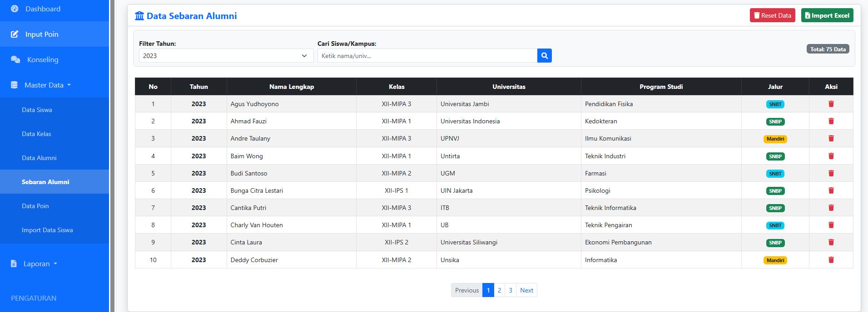868x312 pixels.
Task: Go to page 2 of results
Action: [499, 290]
